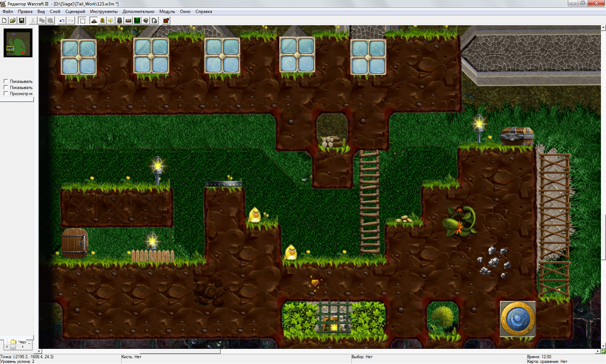Open the Сценарий menu

(x=75, y=12)
